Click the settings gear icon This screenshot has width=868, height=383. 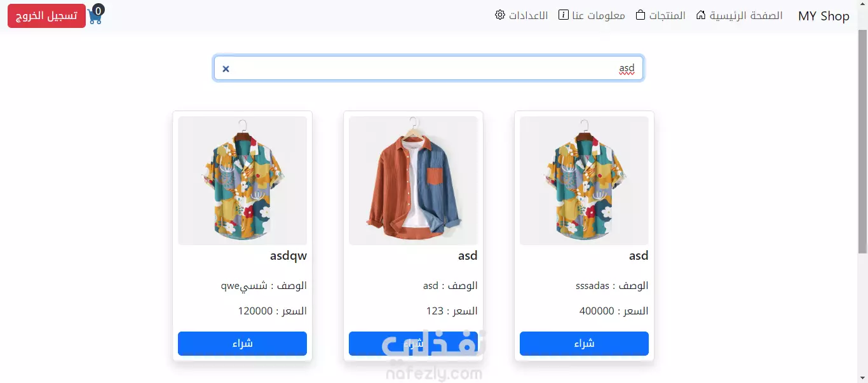tap(500, 15)
